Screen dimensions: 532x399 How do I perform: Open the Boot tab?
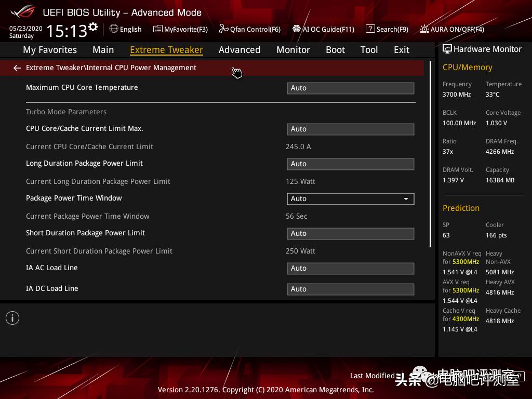[335, 50]
